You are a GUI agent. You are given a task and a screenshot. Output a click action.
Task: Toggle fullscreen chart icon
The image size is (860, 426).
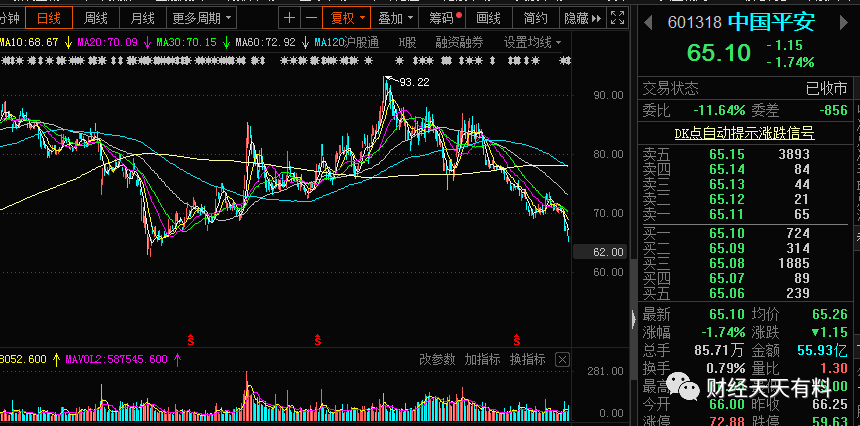pyautogui.click(x=618, y=18)
